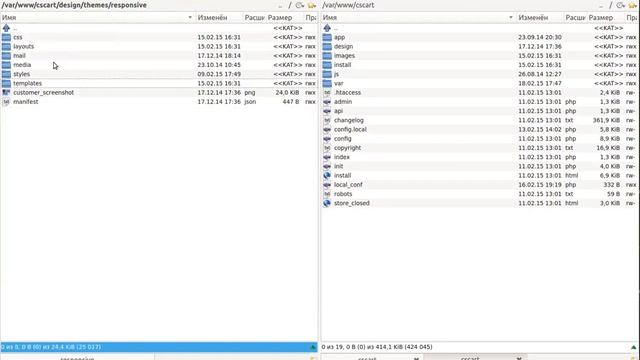The height and width of the screenshot is (360, 640).
Task: Click the robots text file icon
Action: pos(327,194)
